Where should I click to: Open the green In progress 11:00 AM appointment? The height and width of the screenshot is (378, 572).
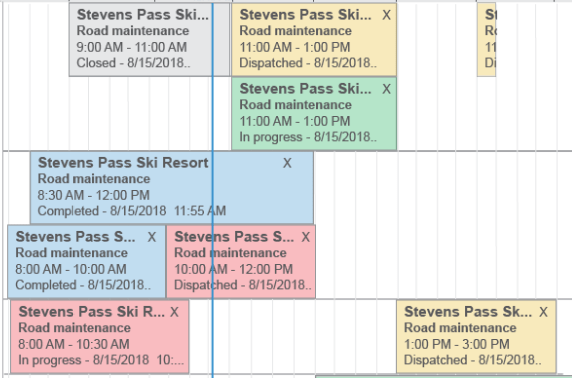point(314,113)
